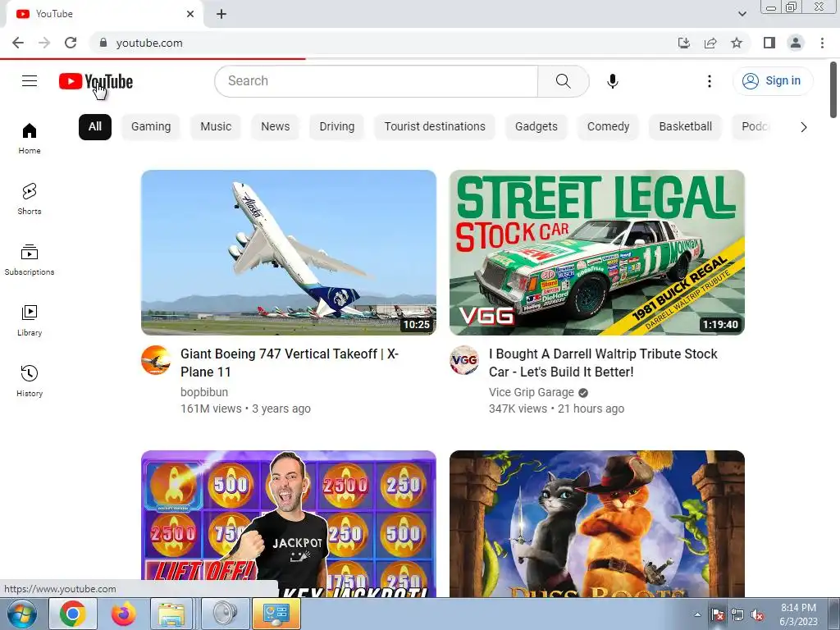The width and height of the screenshot is (840, 630).
Task: Open the Puss in Boots thumbnail
Action: tap(597, 523)
